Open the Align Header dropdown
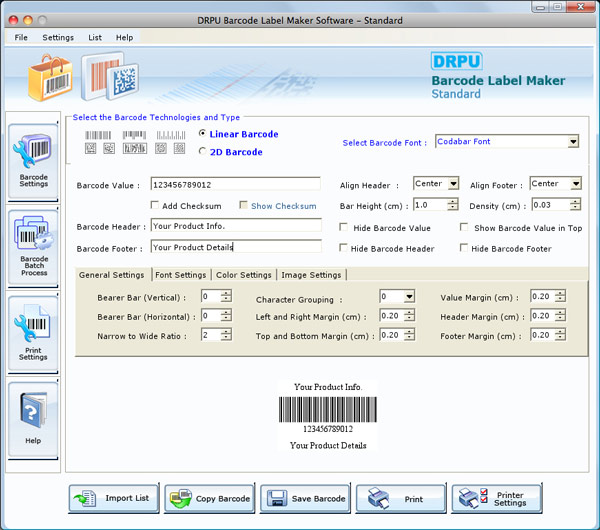Viewport: 600px width, 530px height. (453, 184)
